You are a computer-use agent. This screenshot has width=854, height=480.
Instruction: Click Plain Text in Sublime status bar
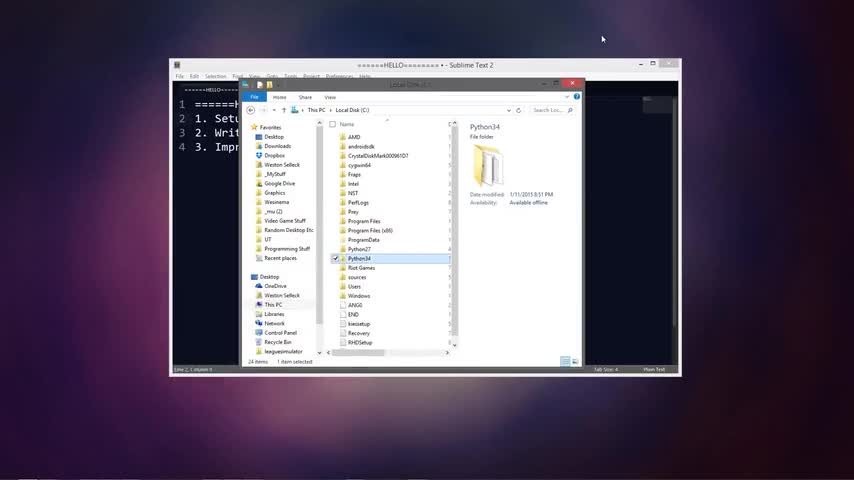pos(654,369)
